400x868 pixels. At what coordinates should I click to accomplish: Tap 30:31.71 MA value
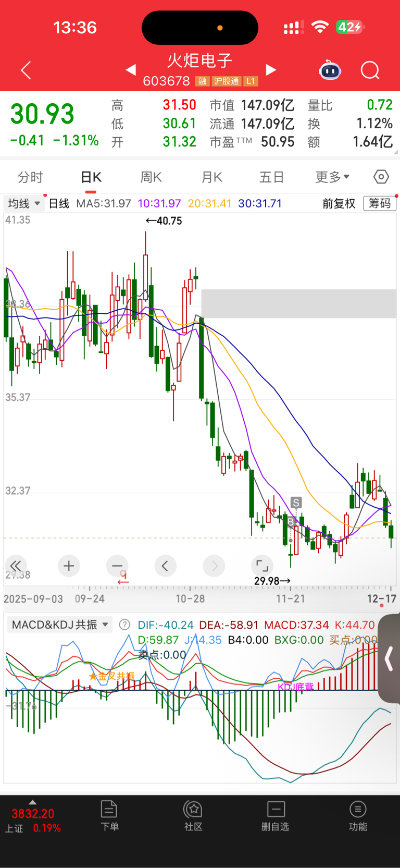(x=260, y=203)
